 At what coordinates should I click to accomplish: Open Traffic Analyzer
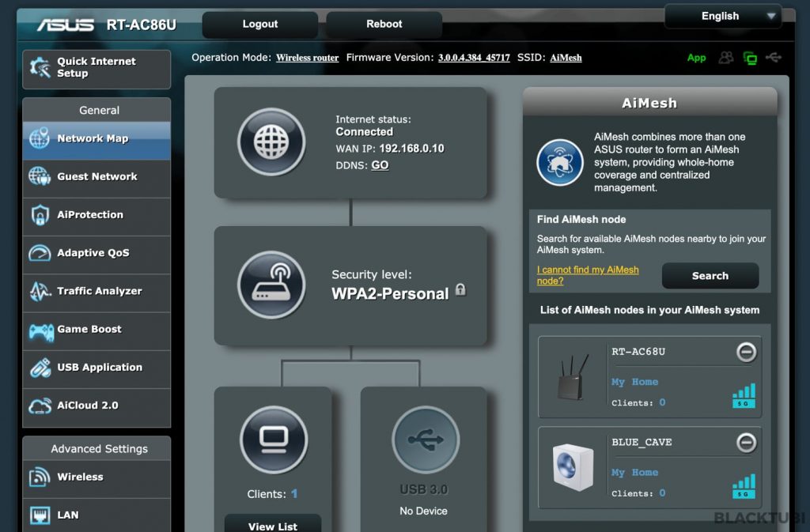(x=97, y=292)
